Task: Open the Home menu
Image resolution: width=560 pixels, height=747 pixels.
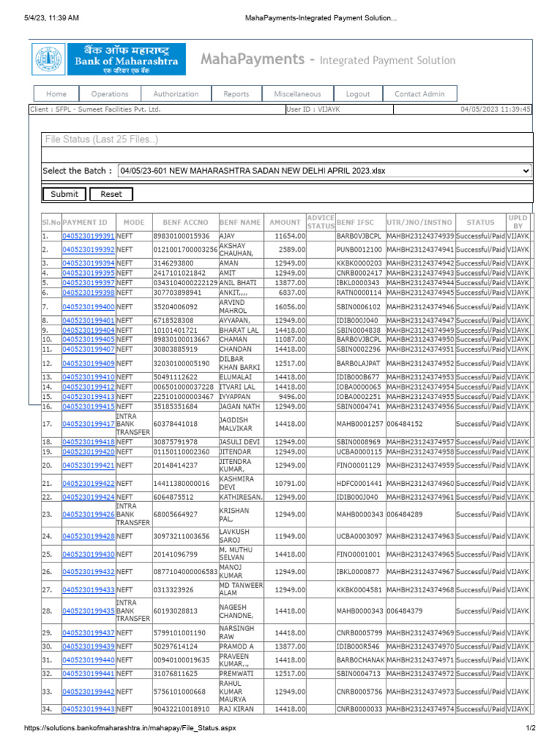Action: point(56,94)
